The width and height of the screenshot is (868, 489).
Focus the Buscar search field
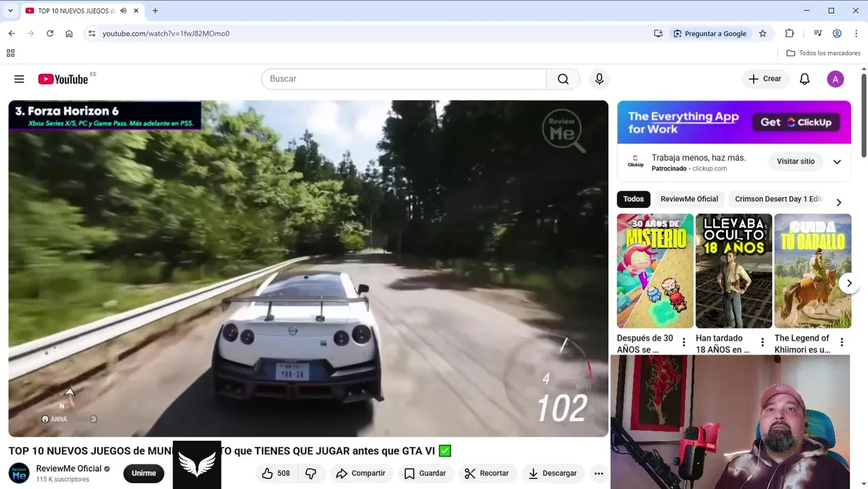[404, 79]
